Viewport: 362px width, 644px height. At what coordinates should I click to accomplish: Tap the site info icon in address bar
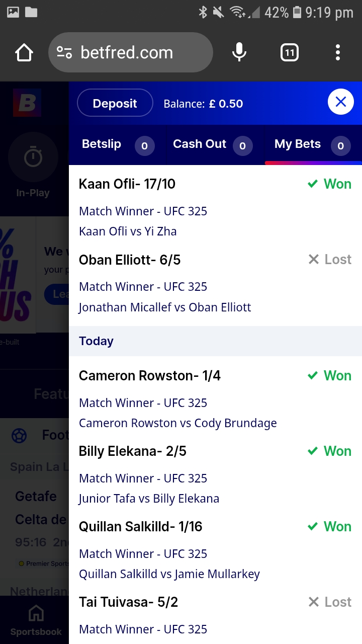pos(64,52)
